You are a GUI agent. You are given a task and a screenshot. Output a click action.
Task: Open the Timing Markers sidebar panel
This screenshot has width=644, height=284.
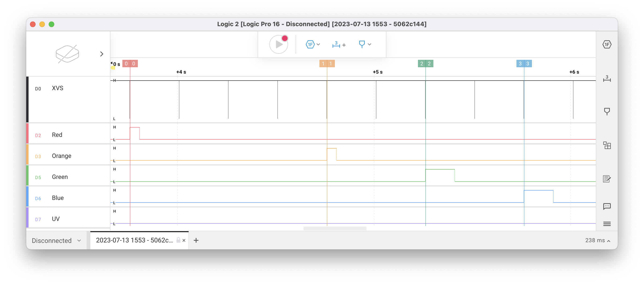pyautogui.click(x=607, y=111)
